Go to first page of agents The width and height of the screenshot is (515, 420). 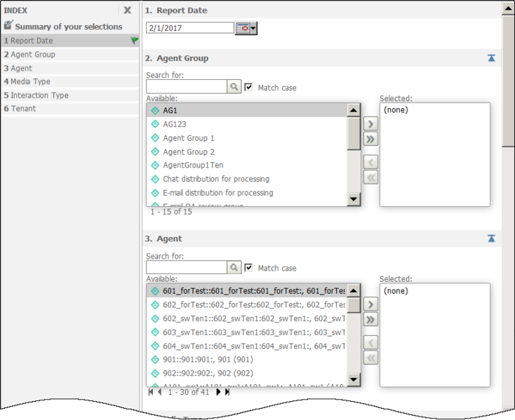tap(151, 392)
